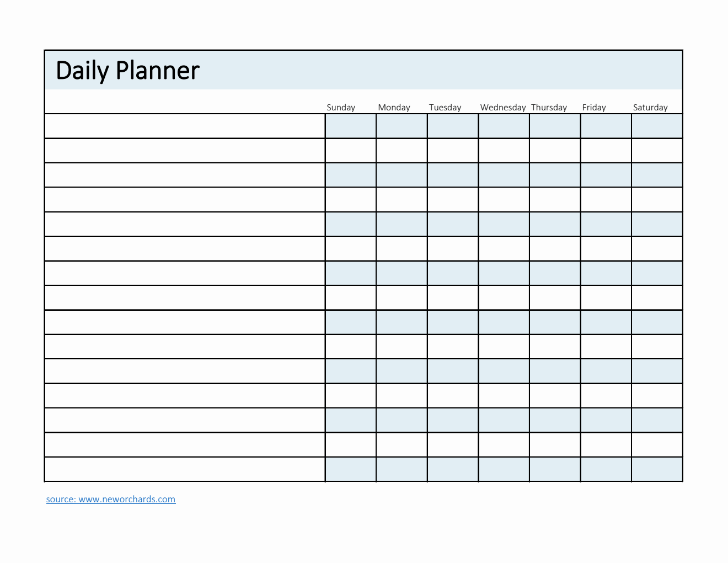Mark the second-row Wednesday cell

[504, 150]
